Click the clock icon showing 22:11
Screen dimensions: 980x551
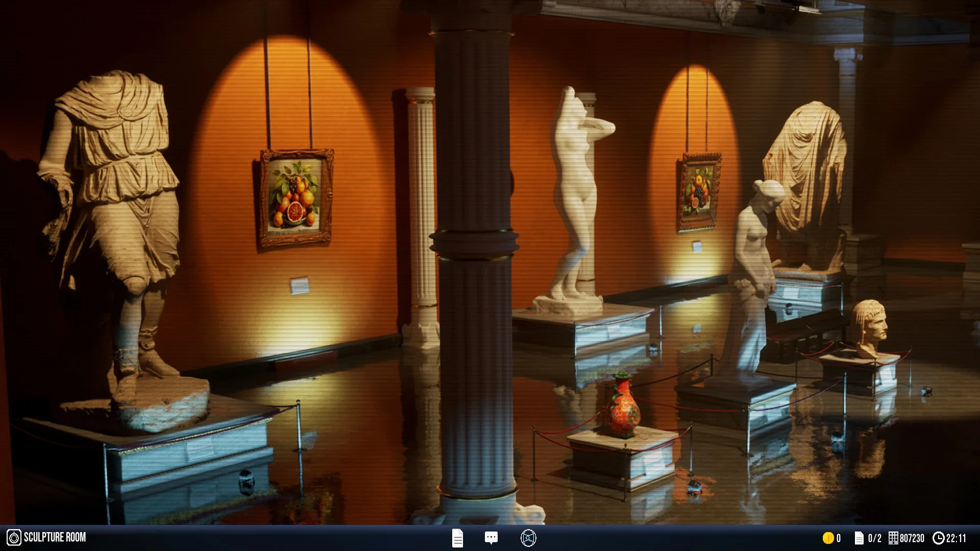pos(938,538)
